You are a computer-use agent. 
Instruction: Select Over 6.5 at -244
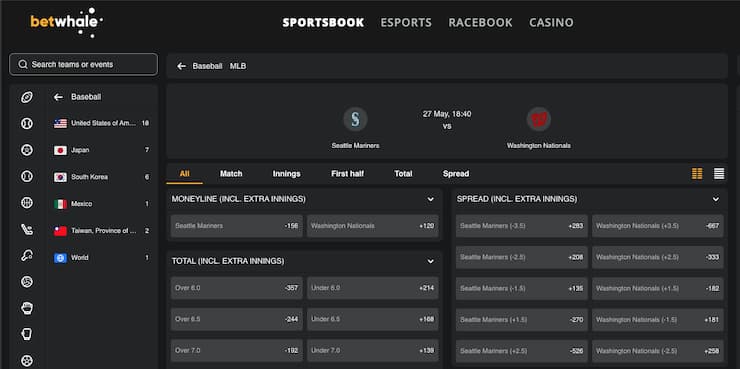click(236, 319)
